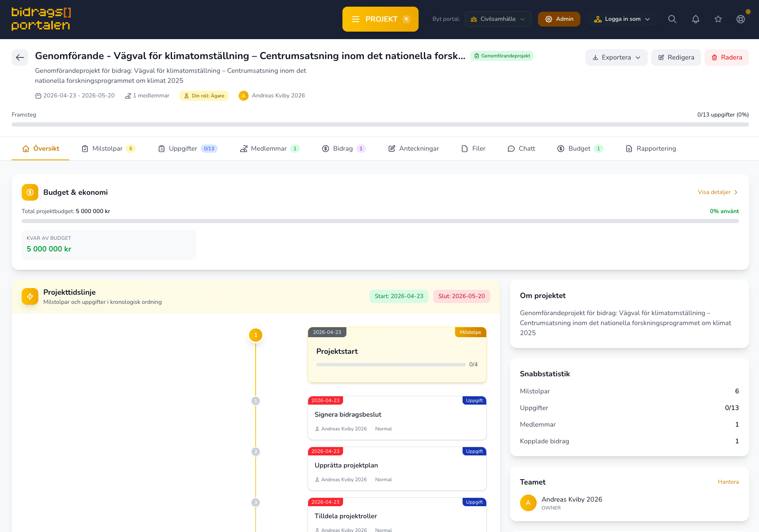The image size is (759, 532).
Task: Click the Bidrag tab dollar icon
Action: point(326,149)
